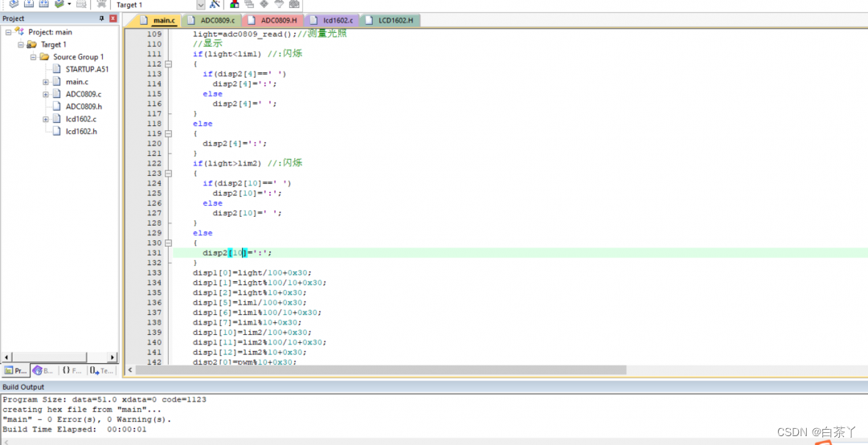This screenshot has width=868, height=445.
Task: Click the project panel scroll left arrow
Action: [6, 357]
